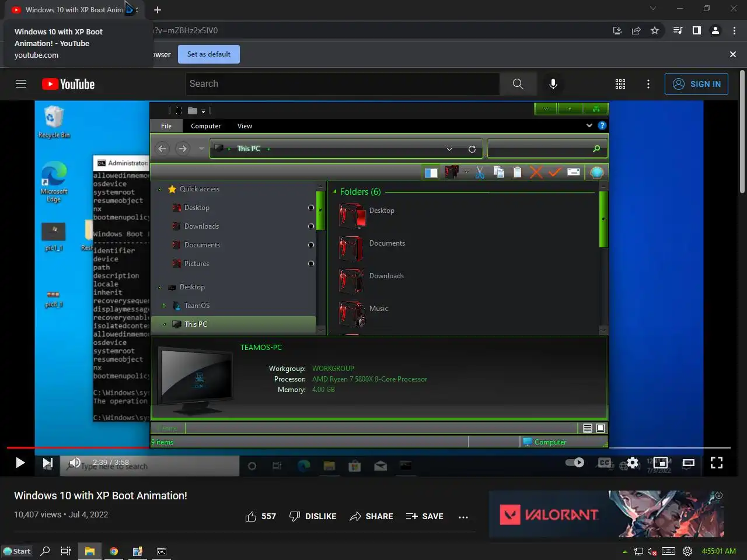Click the Computer tab in video's Explorer

(206, 126)
